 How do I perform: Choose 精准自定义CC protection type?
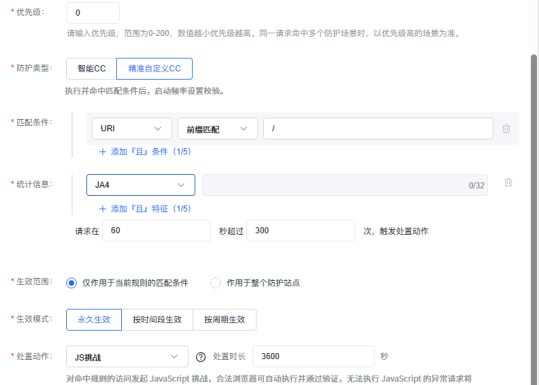[154, 69]
